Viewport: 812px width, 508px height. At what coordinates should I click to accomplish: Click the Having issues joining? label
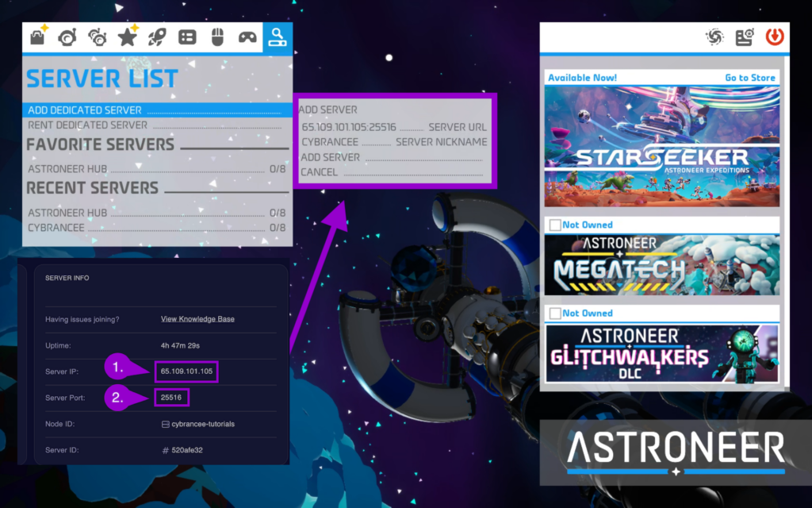coord(82,319)
